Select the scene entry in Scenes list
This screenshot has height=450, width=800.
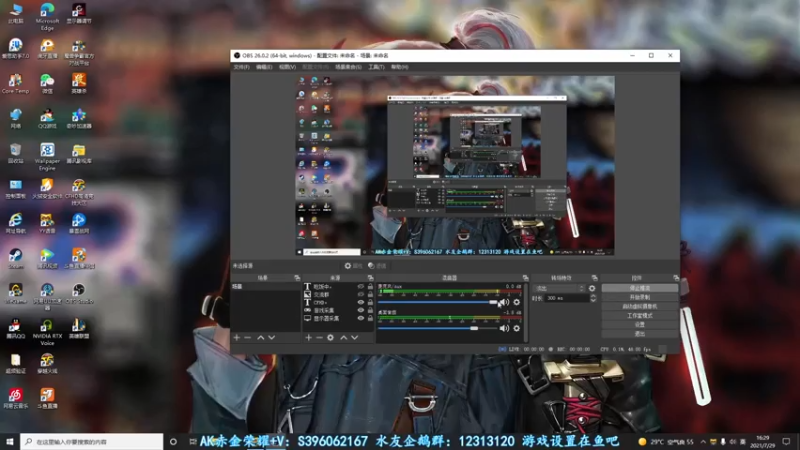(x=266, y=287)
